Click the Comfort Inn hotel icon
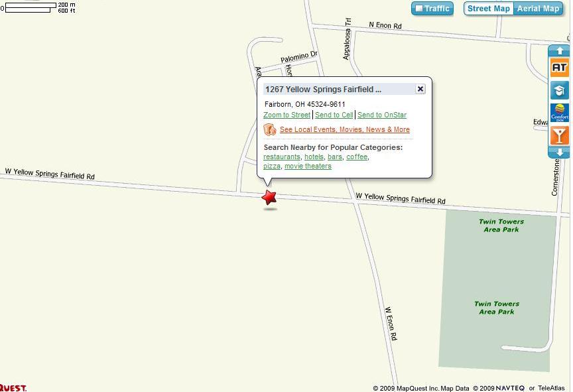This screenshot has width=573, height=392. [x=560, y=113]
